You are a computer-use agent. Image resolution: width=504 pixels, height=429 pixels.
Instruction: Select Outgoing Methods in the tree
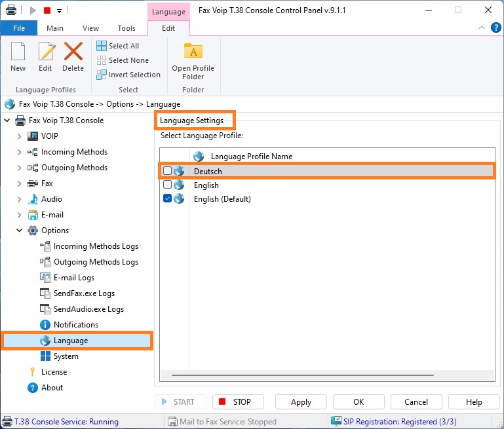coord(74,168)
